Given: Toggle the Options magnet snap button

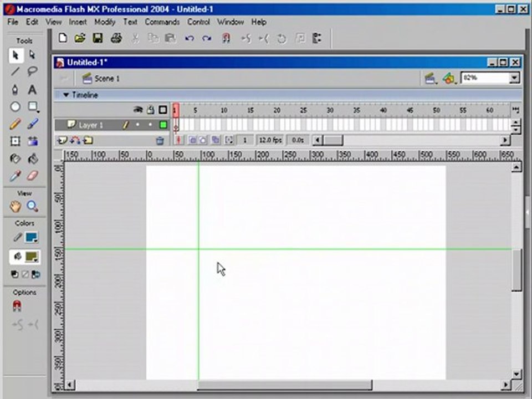Looking at the screenshot, I should (17, 306).
